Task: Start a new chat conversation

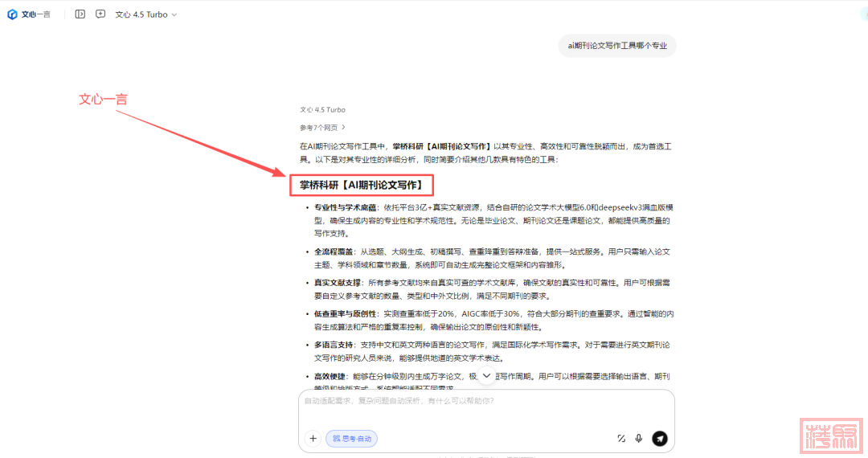Action: click(100, 14)
